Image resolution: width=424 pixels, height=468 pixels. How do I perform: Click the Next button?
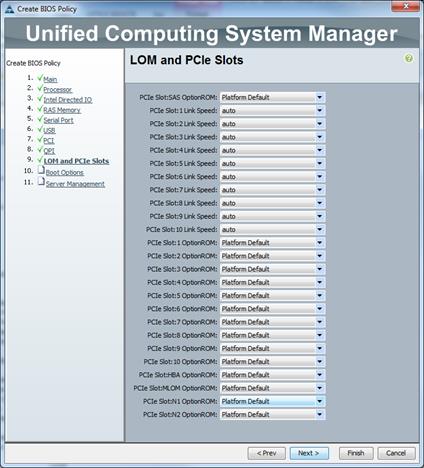click(x=309, y=453)
